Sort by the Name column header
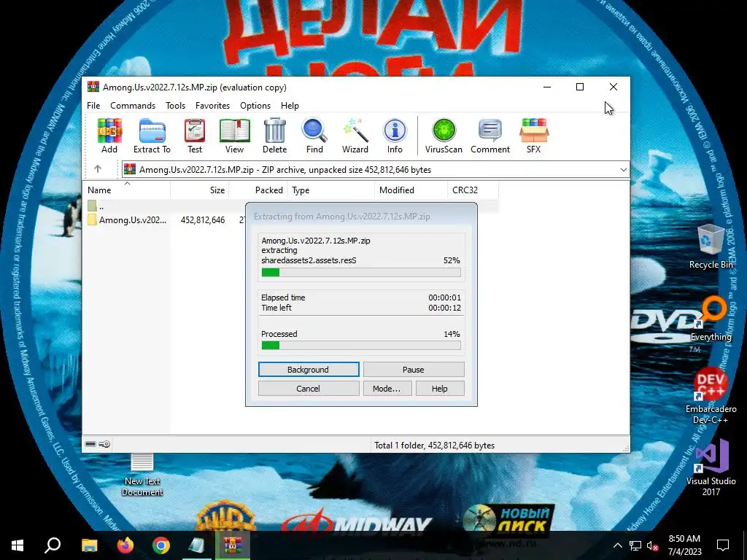Image resolution: width=747 pixels, height=560 pixels. point(126,190)
